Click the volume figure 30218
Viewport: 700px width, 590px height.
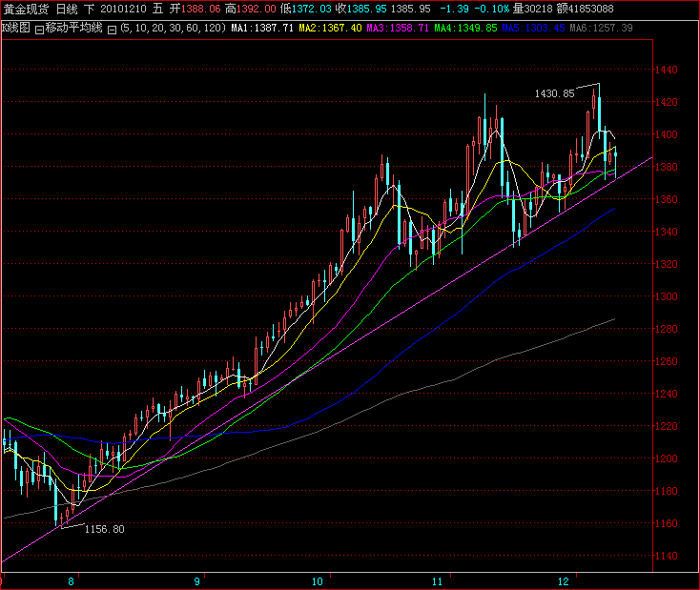(538, 9)
